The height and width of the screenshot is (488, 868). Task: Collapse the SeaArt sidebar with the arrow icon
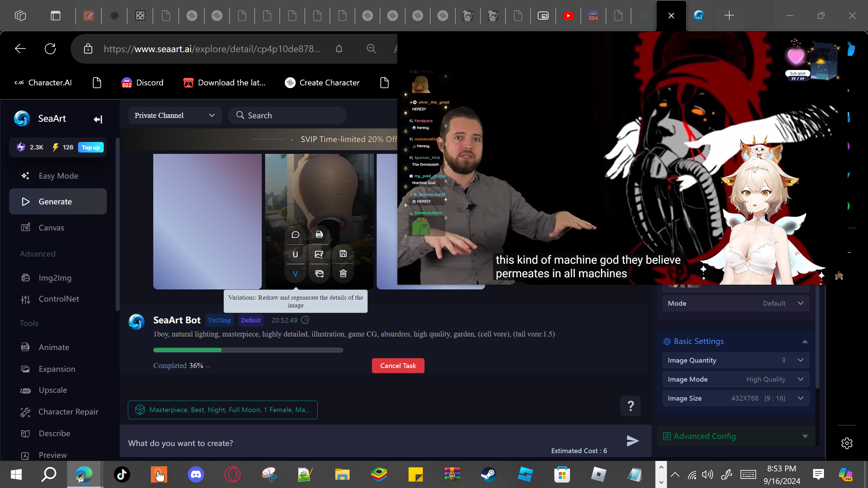point(98,119)
